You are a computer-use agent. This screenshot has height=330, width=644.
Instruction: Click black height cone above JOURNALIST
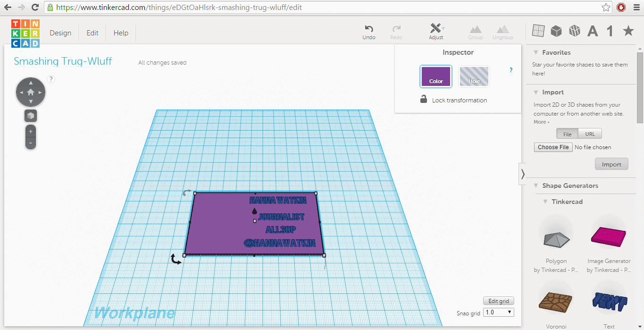coord(255,211)
